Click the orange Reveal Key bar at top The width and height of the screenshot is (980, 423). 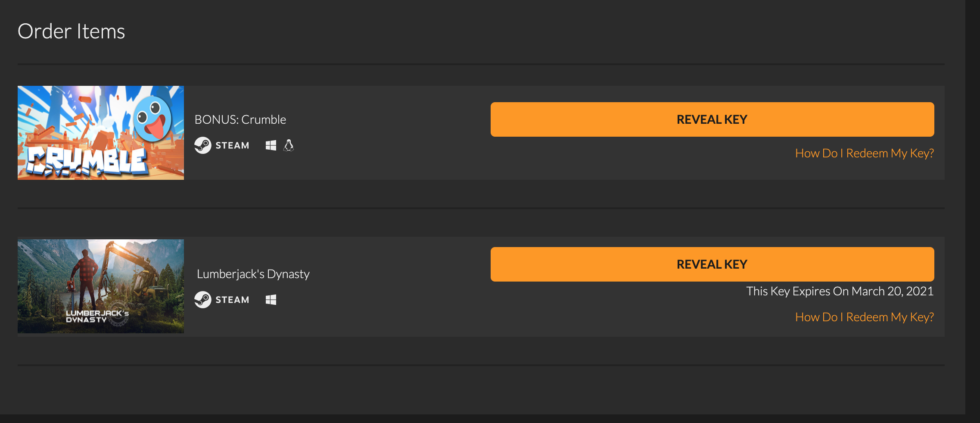(712, 119)
